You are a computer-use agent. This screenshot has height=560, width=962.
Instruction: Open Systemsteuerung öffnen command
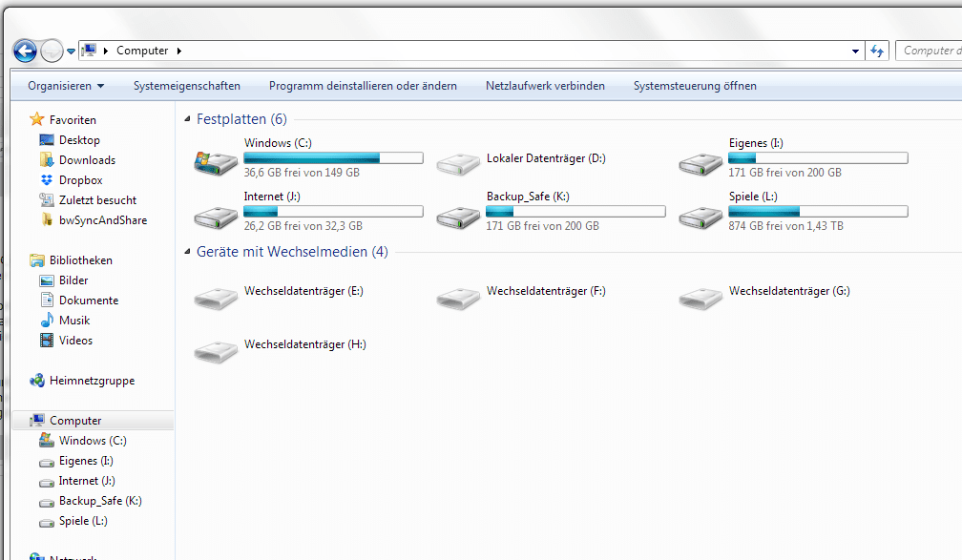695,86
